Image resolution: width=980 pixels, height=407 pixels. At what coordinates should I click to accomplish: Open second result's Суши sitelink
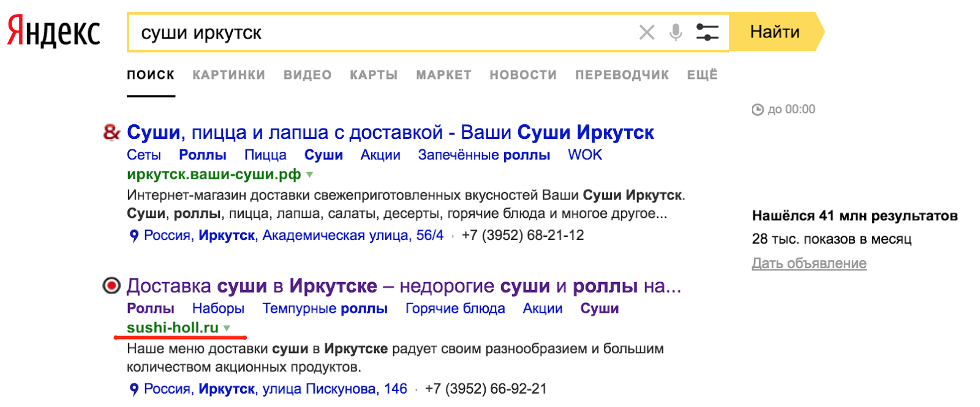[600, 308]
